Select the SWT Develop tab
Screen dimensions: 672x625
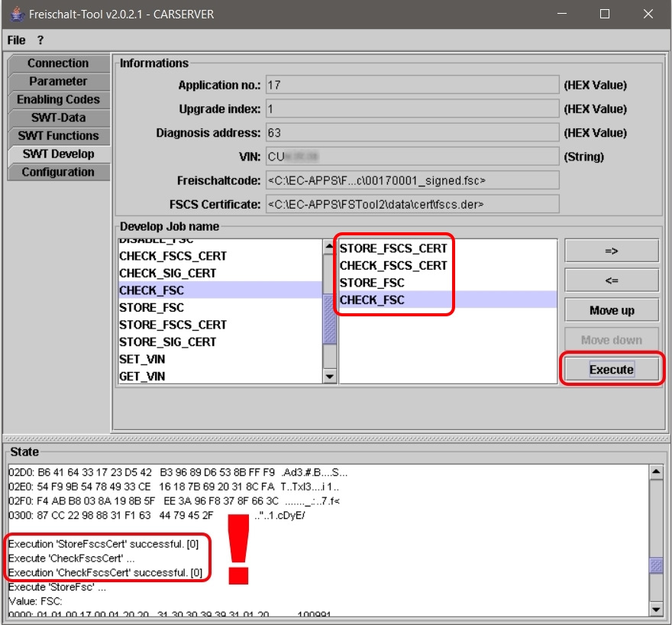coord(58,154)
